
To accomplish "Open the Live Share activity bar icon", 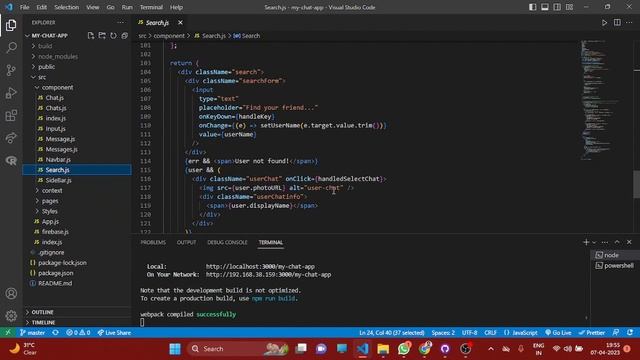I will 11,138.
